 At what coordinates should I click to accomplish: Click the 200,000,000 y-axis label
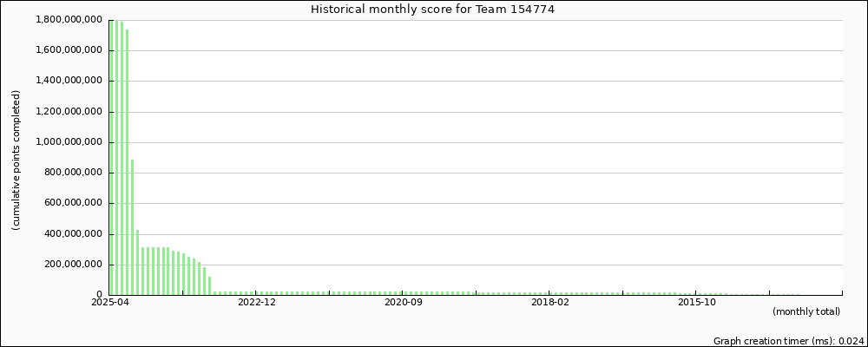click(76, 265)
